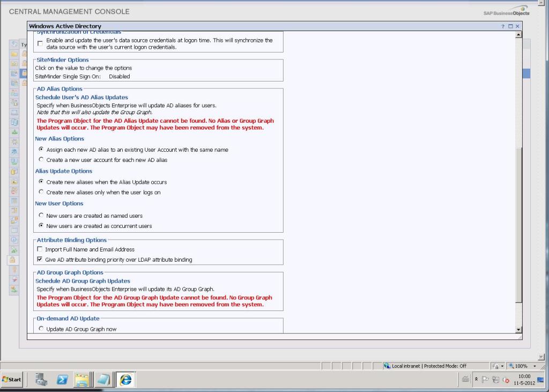This screenshot has width=549, height=392.
Task: Select Update AD Group Graph now option
Action: 41,329
